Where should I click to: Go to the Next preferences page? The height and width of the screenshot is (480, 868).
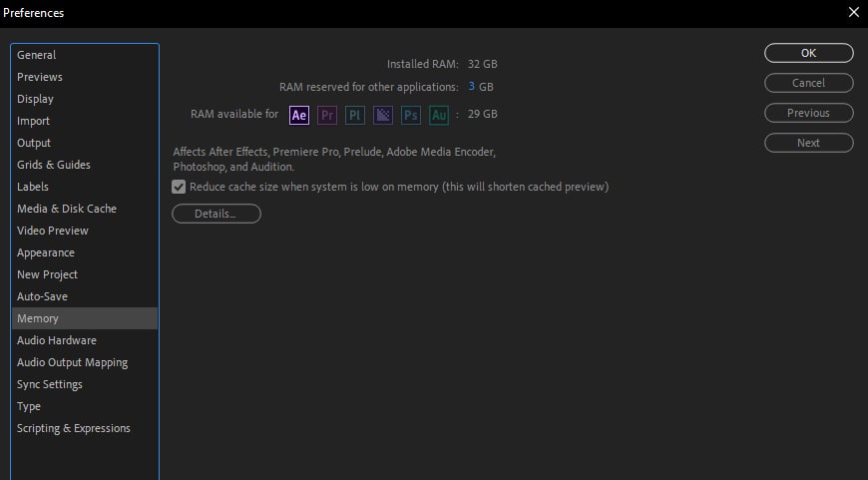[809, 143]
